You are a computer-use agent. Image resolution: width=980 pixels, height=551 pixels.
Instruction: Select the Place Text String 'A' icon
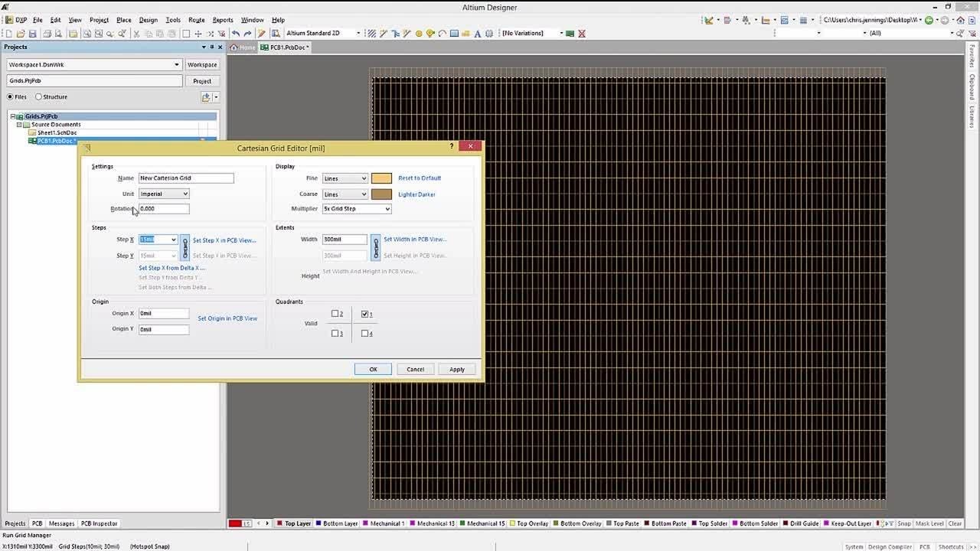477,34
